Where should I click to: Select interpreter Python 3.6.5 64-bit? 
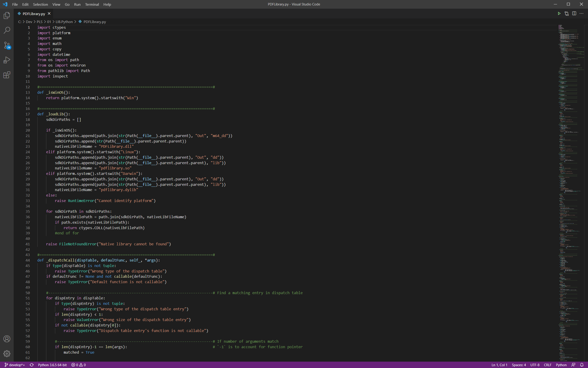(52, 365)
